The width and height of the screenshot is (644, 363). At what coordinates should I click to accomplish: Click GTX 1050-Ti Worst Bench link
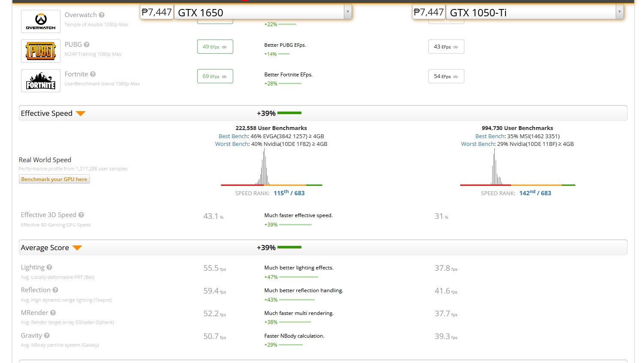coord(478,144)
